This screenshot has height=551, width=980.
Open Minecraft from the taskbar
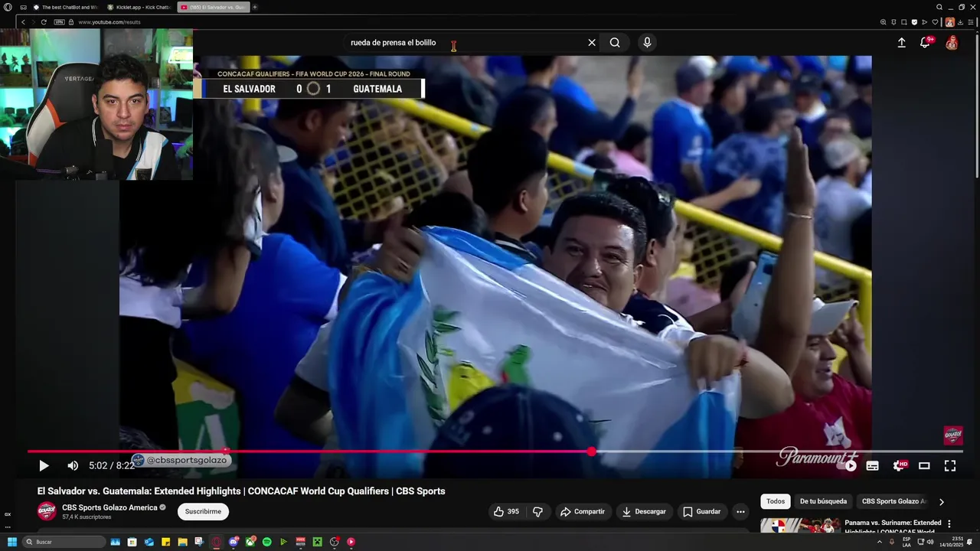click(x=317, y=542)
